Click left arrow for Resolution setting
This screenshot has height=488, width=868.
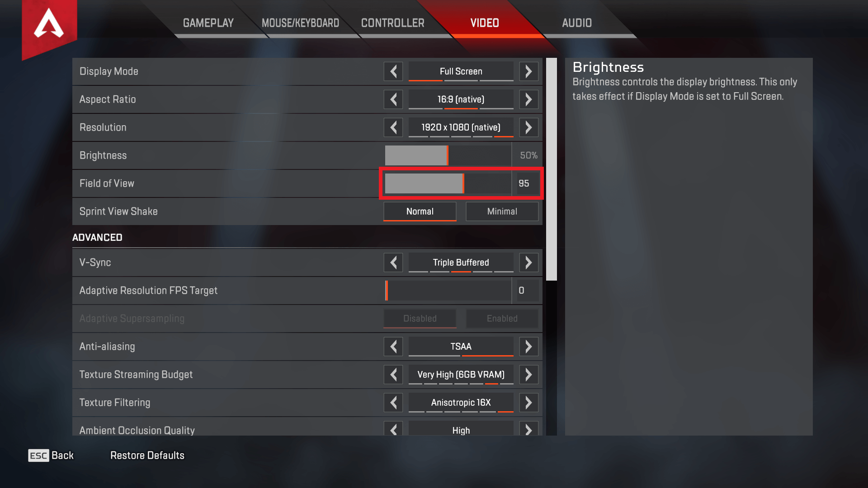(x=393, y=127)
